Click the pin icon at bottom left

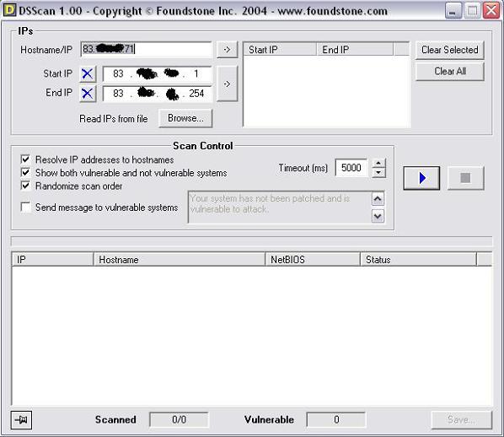tap(21, 420)
